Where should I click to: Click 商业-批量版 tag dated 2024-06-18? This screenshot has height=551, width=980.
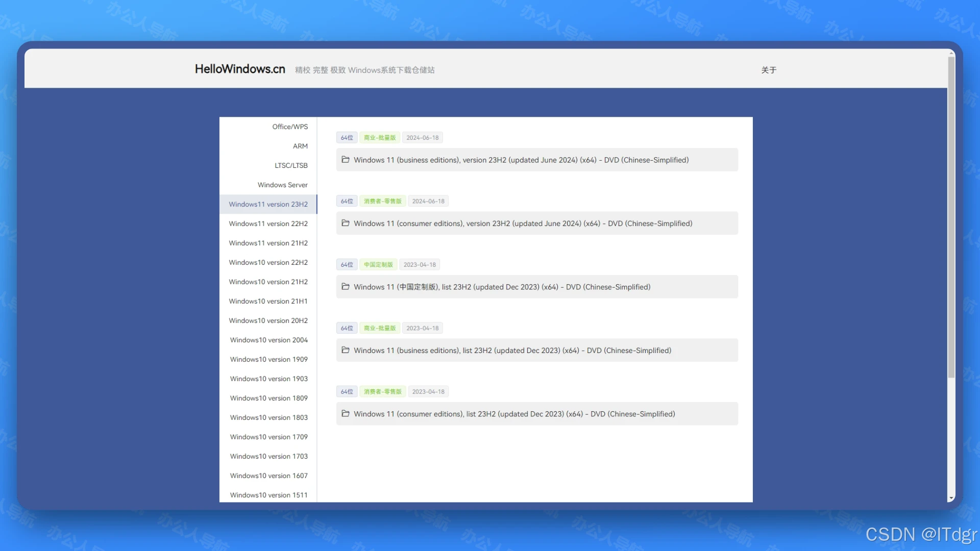[x=380, y=138]
